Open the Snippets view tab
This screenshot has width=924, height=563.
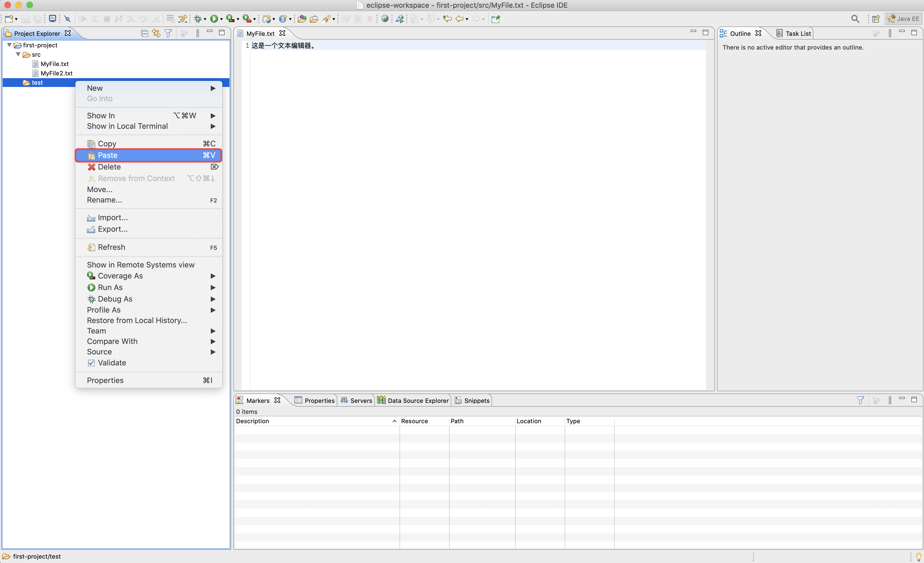tap(472, 401)
